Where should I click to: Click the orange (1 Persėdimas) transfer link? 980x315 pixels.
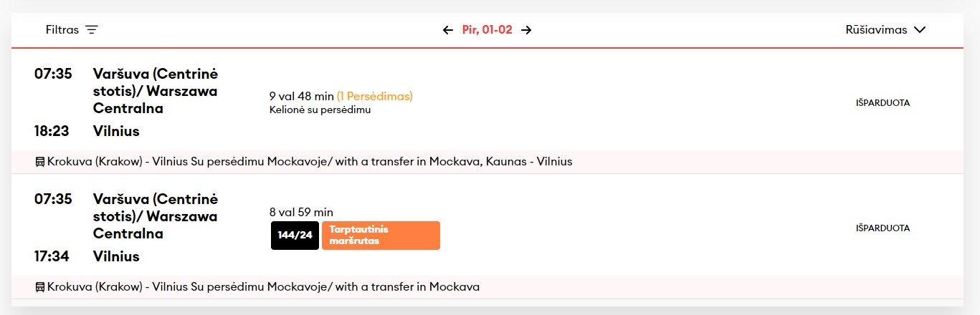pyautogui.click(x=375, y=96)
